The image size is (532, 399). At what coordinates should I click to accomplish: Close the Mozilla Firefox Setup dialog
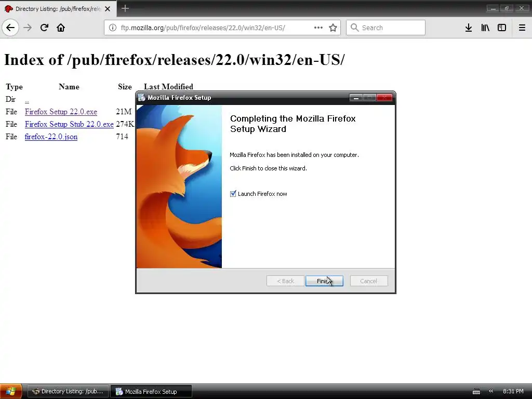384,98
